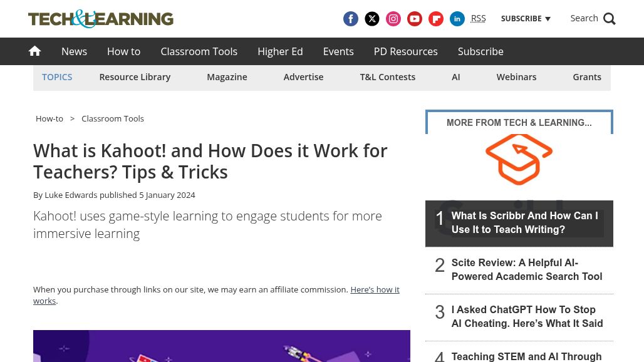This screenshot has width=644, height=362.
Task: Open the Classroom Tools menu item
Action: click(x=199, y=51)
